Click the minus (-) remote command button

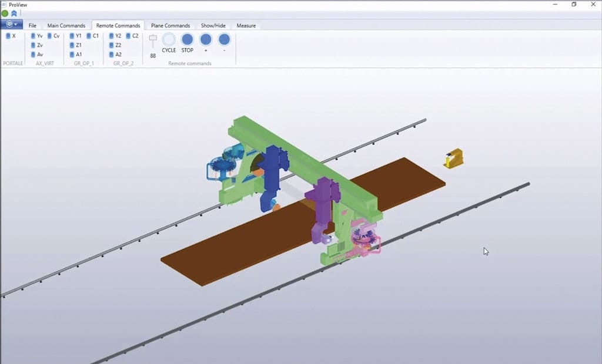[x=224, y=39]
